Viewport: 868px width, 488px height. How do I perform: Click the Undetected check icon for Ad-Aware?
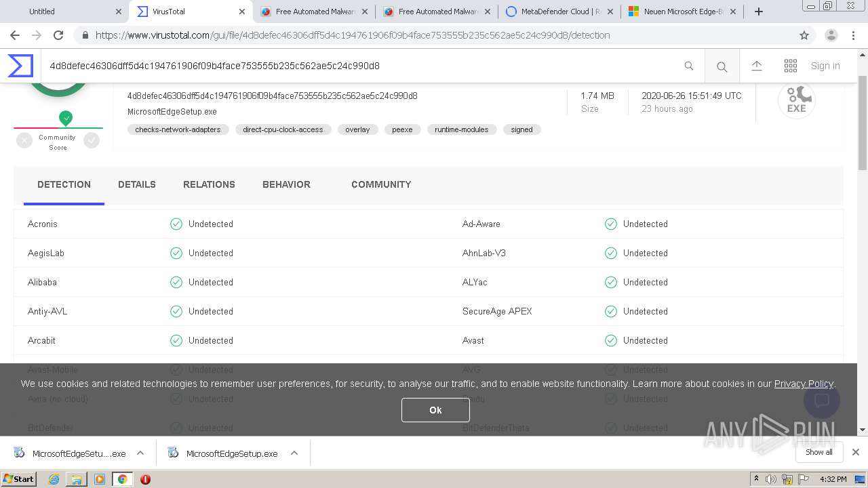(611, 224)
